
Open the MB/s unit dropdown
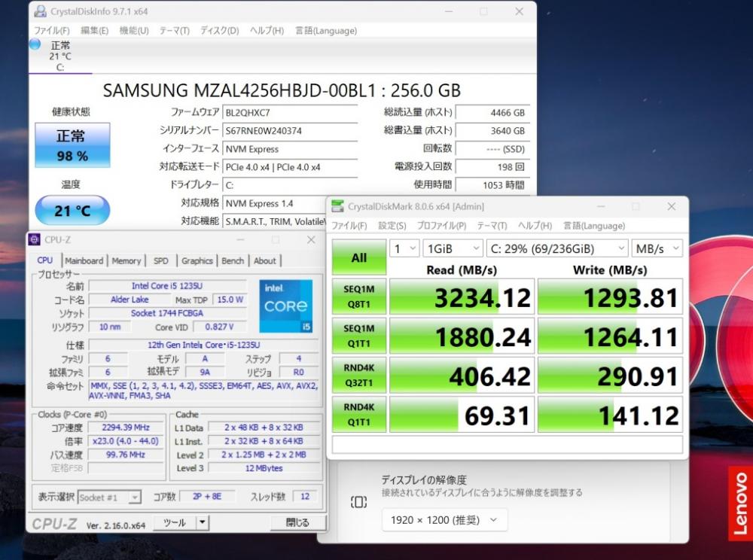pyautogui.click(x=657, y=248)
